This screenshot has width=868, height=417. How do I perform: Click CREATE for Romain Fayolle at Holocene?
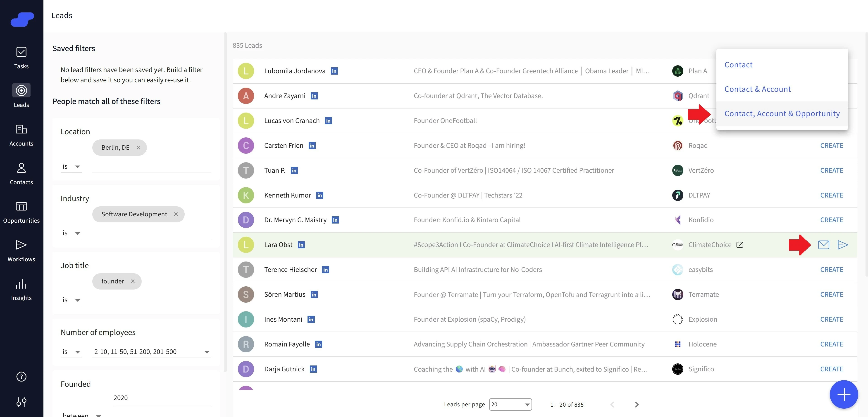(x=832, y=344)
